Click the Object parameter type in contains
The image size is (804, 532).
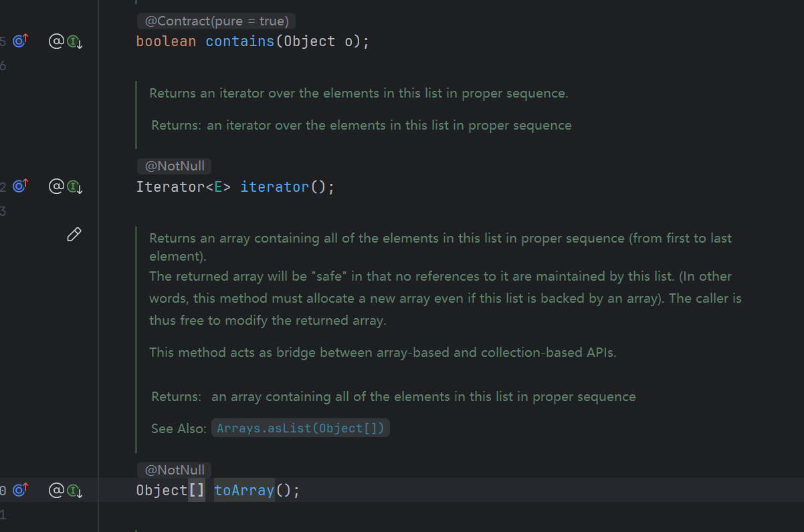point(309,41)
